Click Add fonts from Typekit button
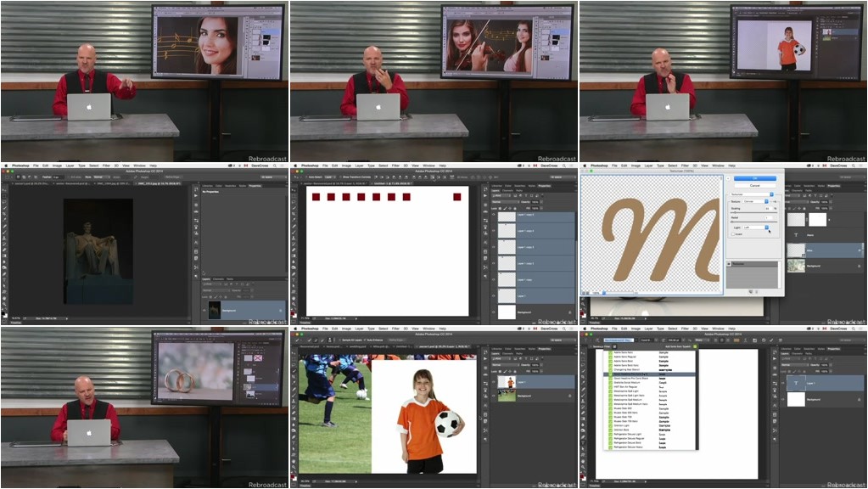The width and height of the screenshot is (868, 489). point(678,346)
